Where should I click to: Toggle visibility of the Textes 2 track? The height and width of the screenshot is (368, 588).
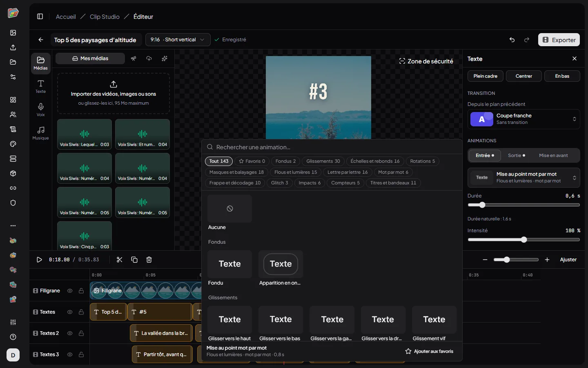[x=70, y=333]
